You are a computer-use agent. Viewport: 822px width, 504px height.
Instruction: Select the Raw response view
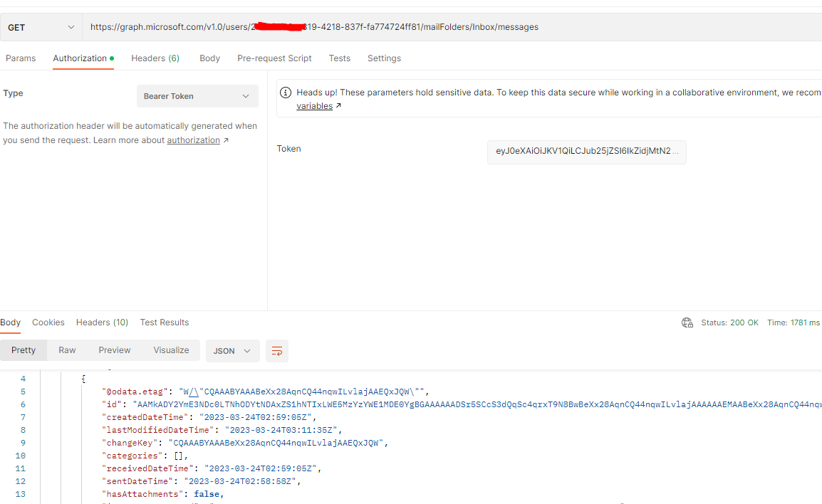[x=67, y=350]
